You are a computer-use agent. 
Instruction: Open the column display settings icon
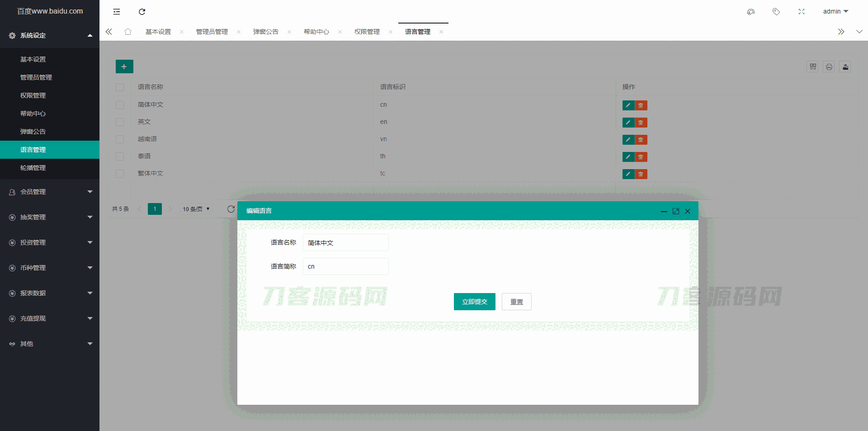(x=813, y=66)
